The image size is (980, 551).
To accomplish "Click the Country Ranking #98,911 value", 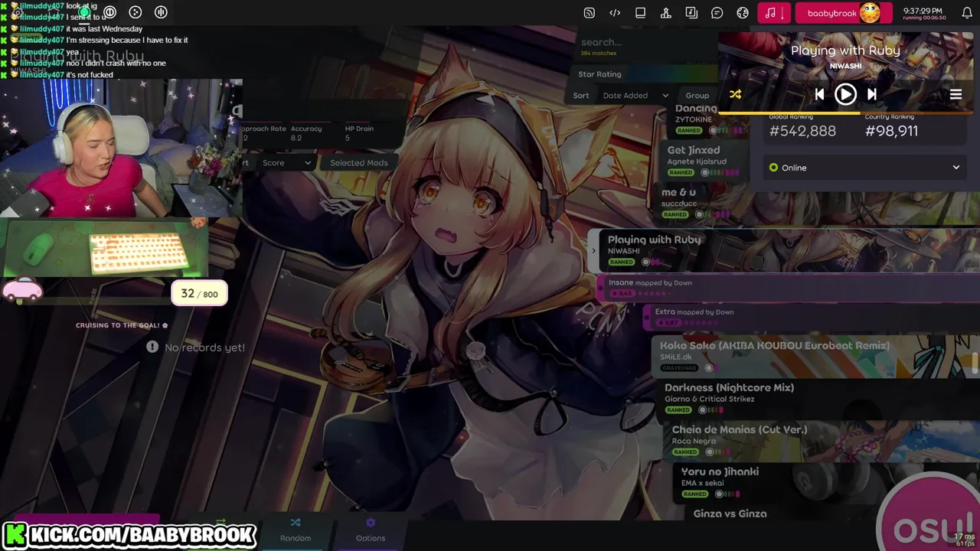I will pyautogui.click(x=891, y=131).
